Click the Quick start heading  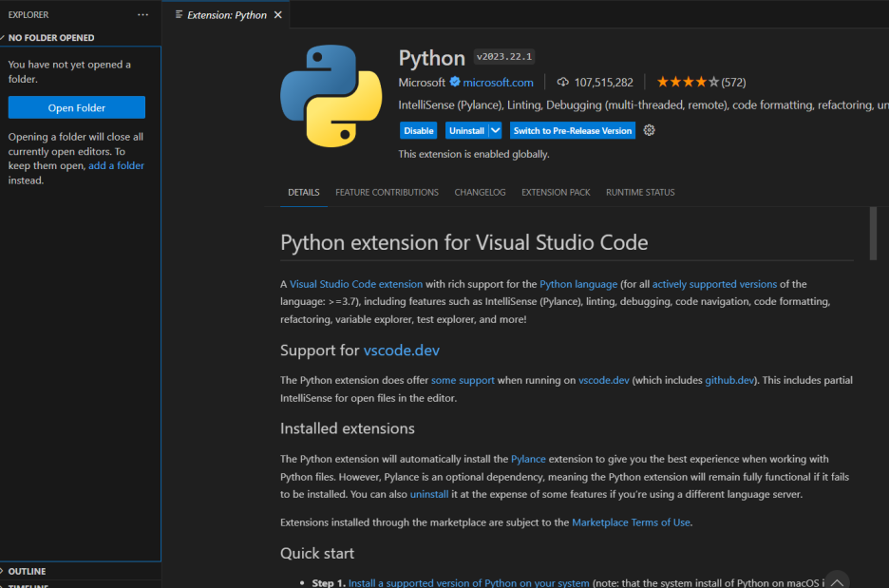317,553
